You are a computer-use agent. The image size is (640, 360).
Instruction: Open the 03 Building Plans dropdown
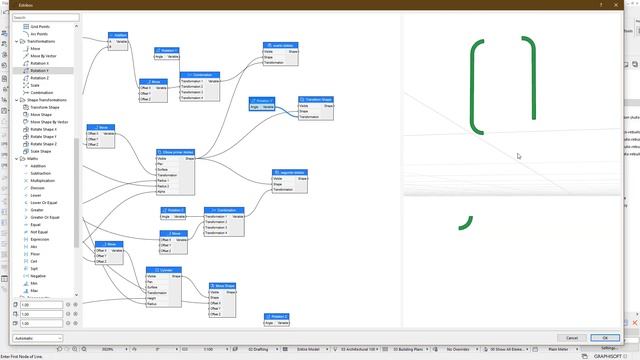pyautogui.click(x=427, y=349)
